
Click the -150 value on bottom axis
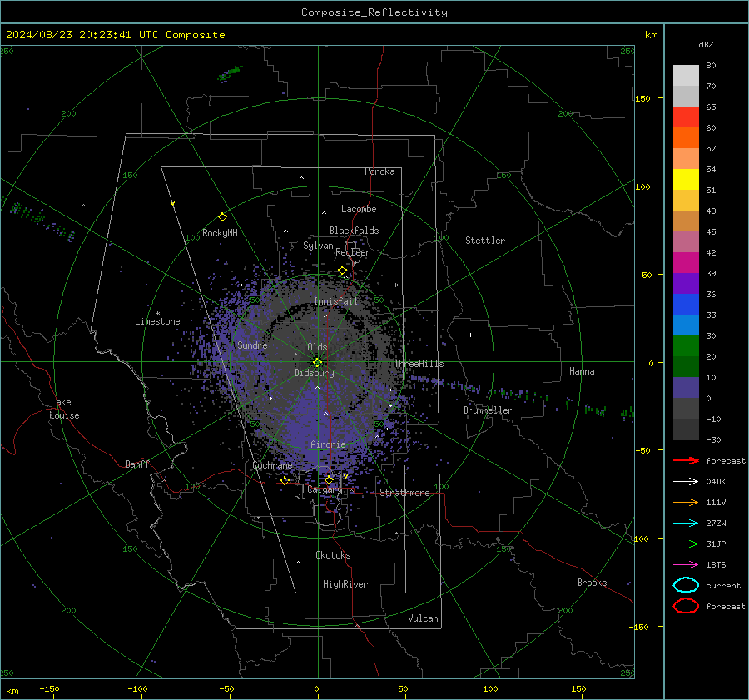49,688
